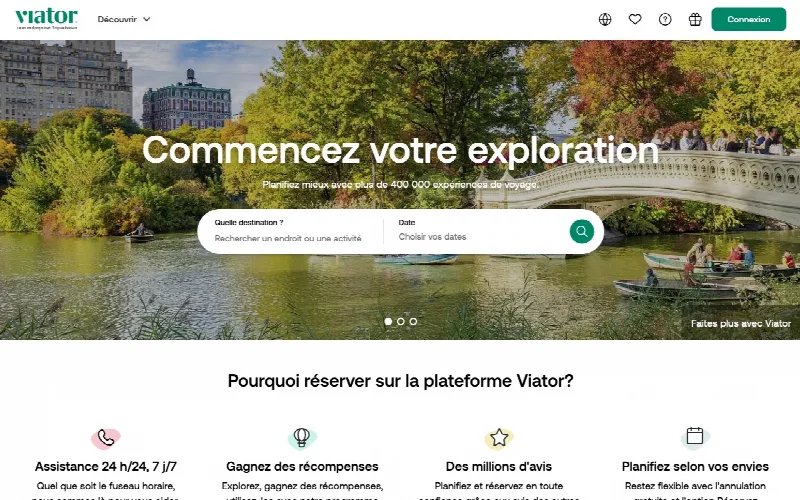Click the Faites plus avec Viator link

click(741, 323)
